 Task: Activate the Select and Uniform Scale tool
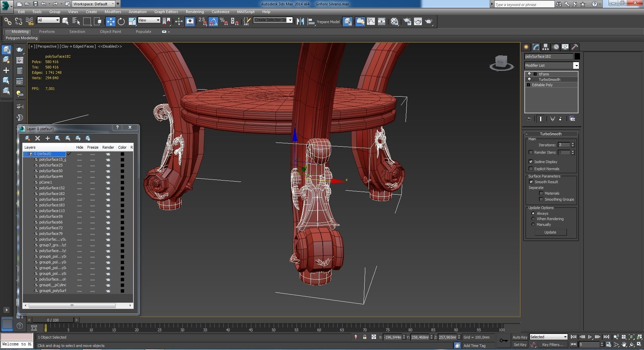click(132, 21)
